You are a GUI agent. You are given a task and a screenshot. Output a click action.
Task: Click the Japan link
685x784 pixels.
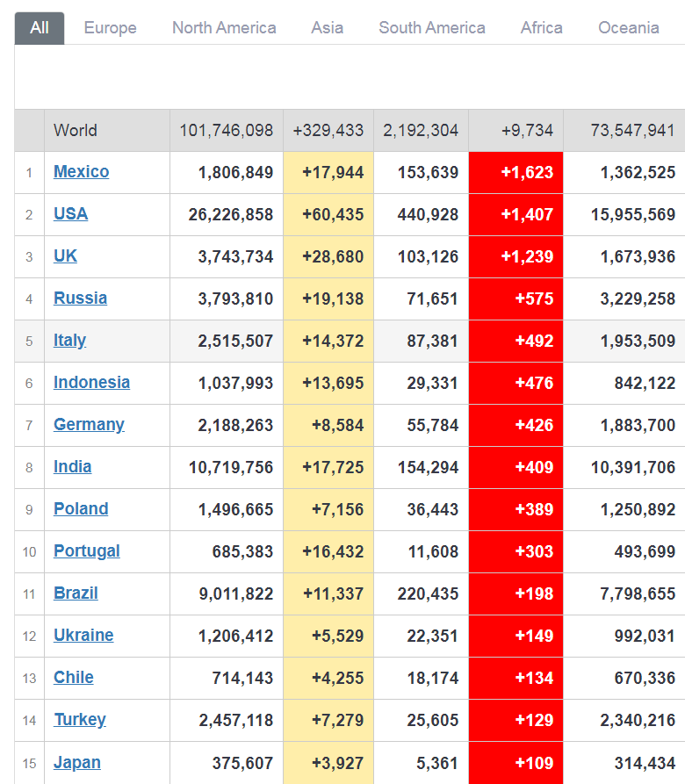(x=76, y=762)
